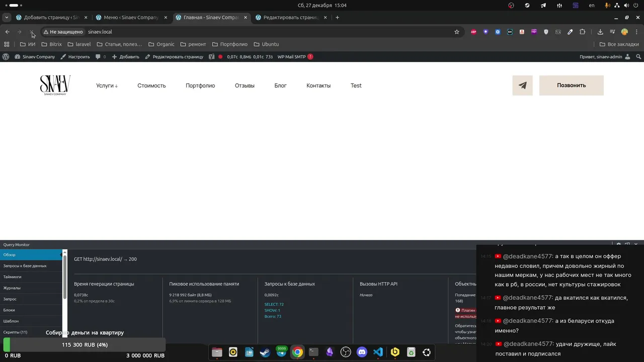Viewport: 644px width, 362px height.
Task: Close the Главная - Sinaev Company tab
Action: pyautogui.click(x=246, y=18)
